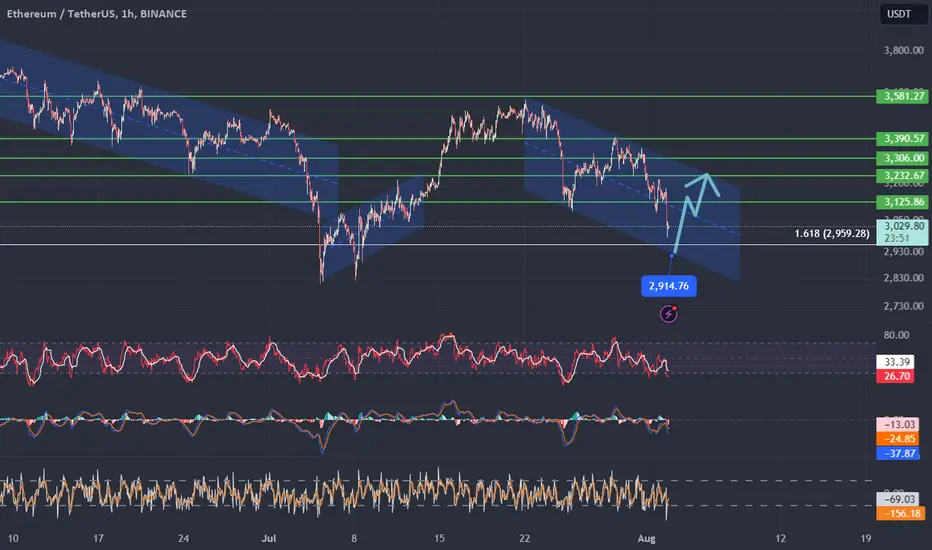Click the blue anchor point above 2,914.76
The height and width of the screenshot is (550, 932).
672,256
